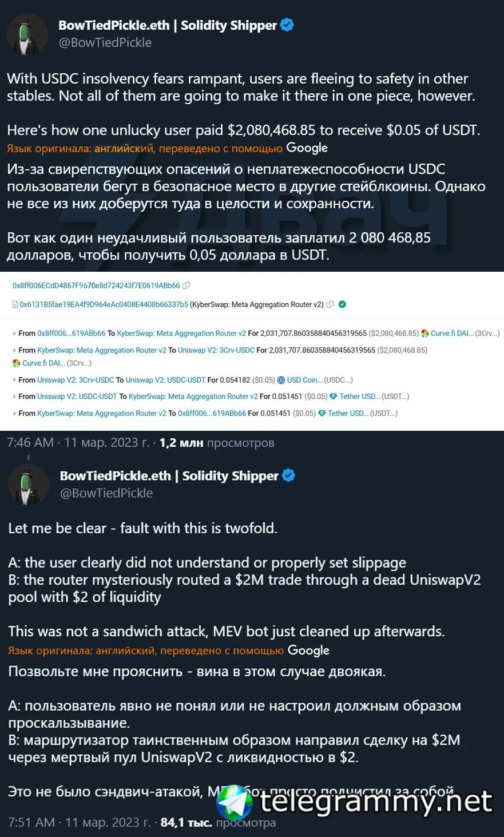
Task: Copy the 0x8ff006ECdD sender address
Action: click(x=186, y=285)
